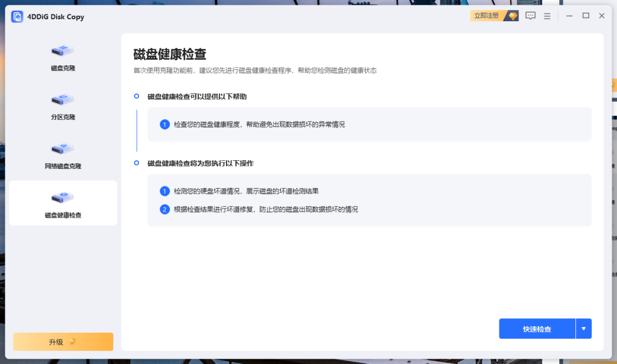Screen dimensions: 617x364
Task: Click the 立即注册 register button
Action: (x=487, y=16)
